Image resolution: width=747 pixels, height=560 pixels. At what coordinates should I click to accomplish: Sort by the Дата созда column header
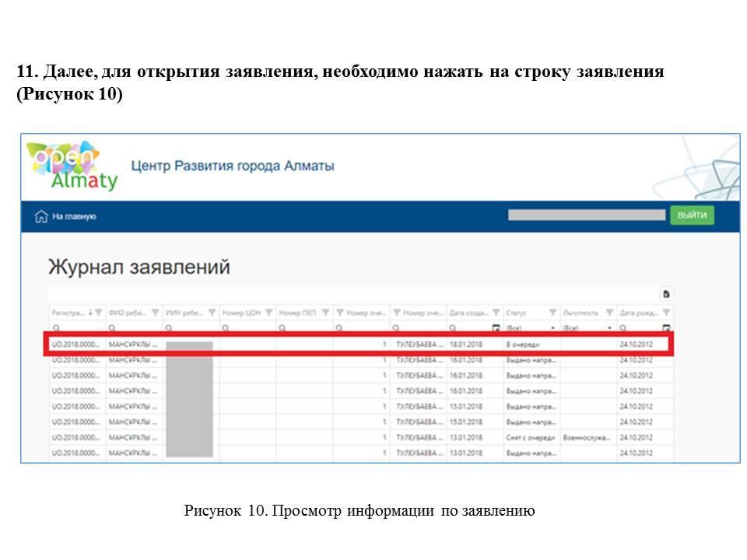468,313
